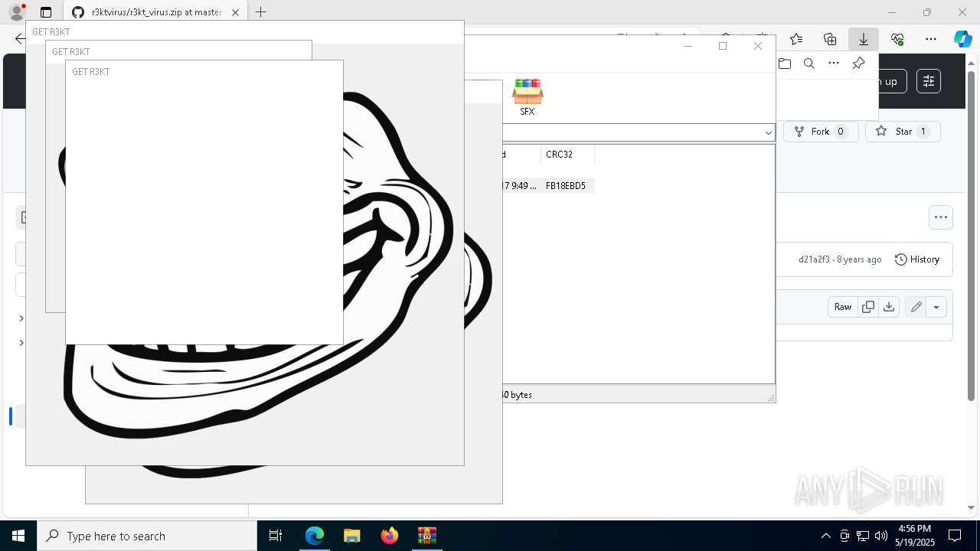View commit History
The width and height of the screenshot is (980, 551).
[x=917, y=259]
